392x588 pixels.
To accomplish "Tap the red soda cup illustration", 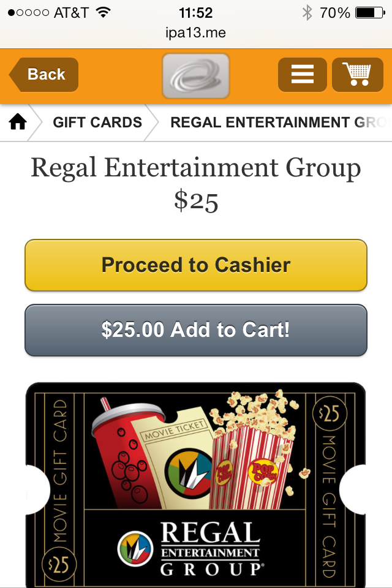I will [127, 454].
